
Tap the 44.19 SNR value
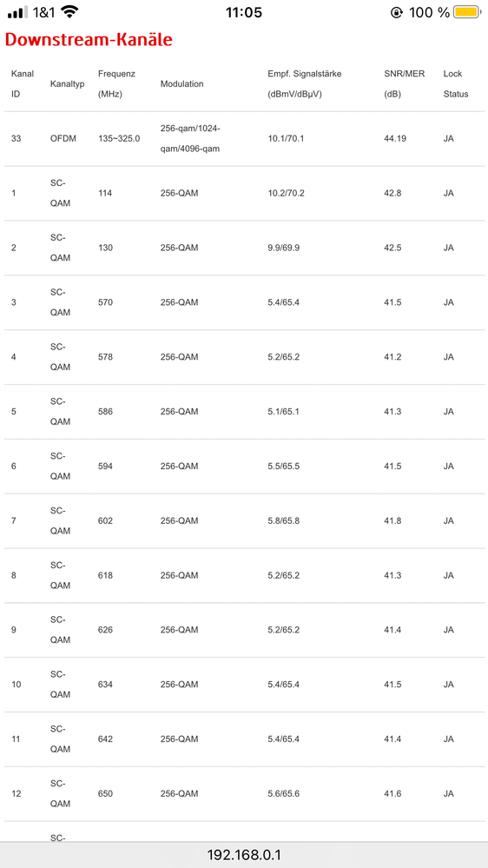395,138
